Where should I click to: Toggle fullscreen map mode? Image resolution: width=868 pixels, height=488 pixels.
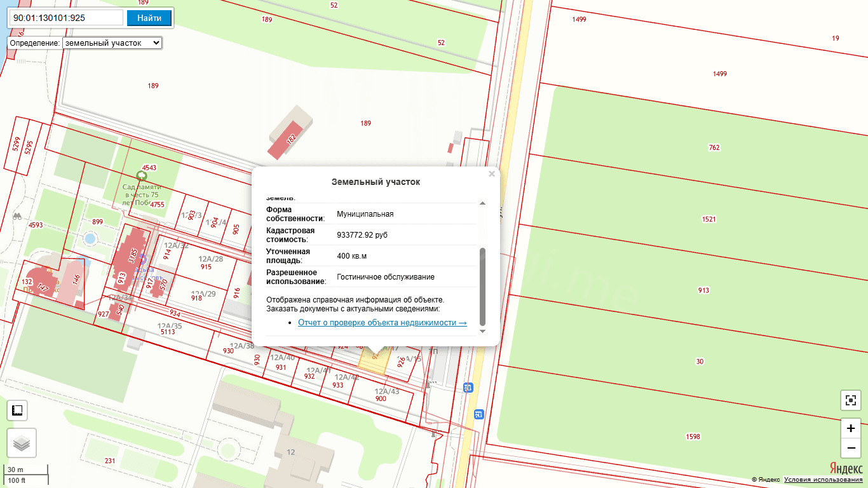(x=850, y=400)
